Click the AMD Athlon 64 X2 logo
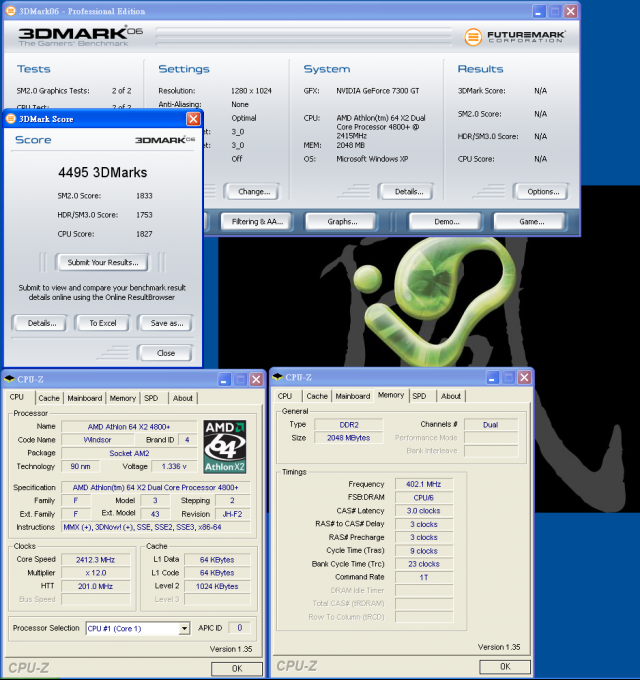This screenshot has height=680, width=640. (225, 446)
